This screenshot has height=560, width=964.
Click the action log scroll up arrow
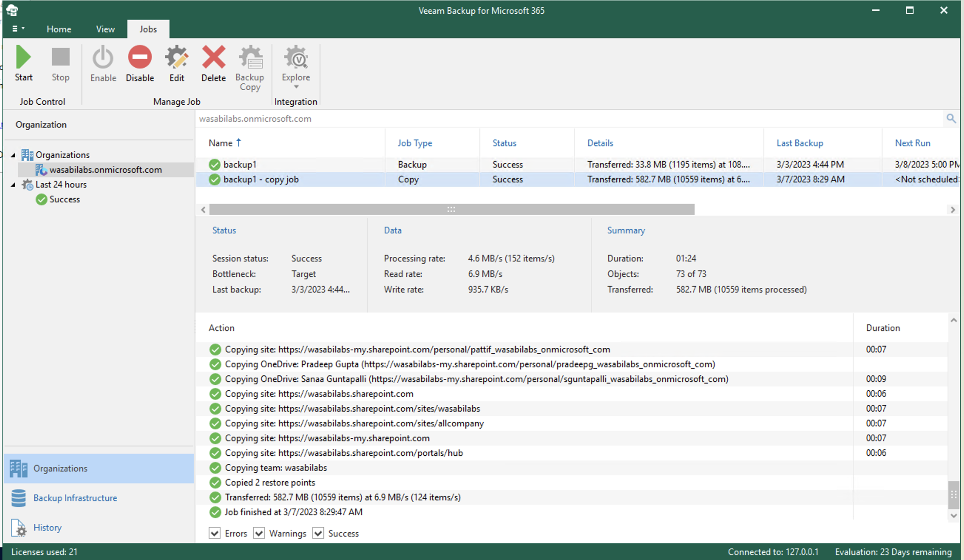[954, 320]
